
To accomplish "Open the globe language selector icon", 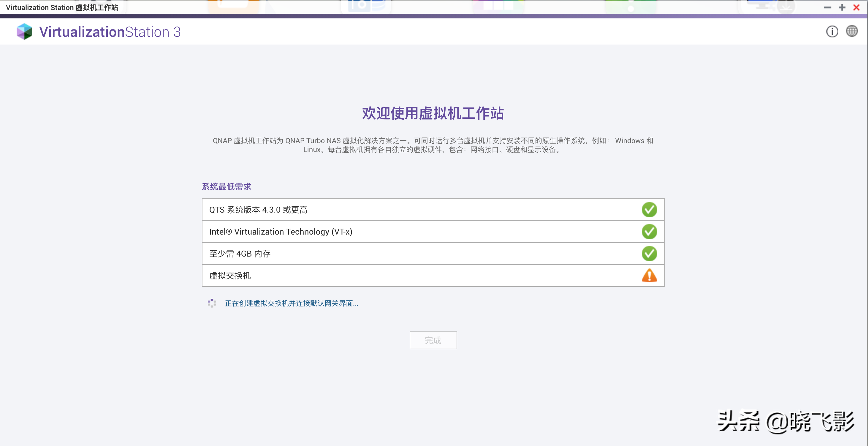I will (x=852, y=31).
